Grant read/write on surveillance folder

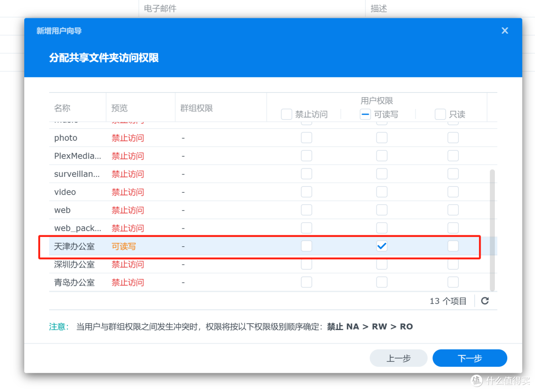click(382, 174)
